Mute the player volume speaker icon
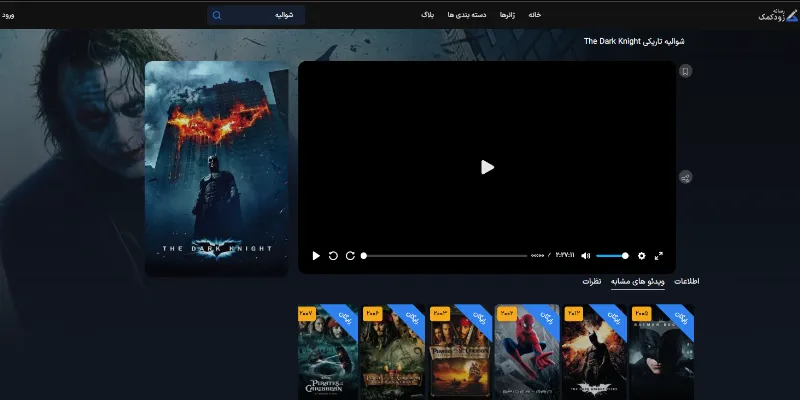The height and width of the screenshot is (400, 800). (586, 256)
